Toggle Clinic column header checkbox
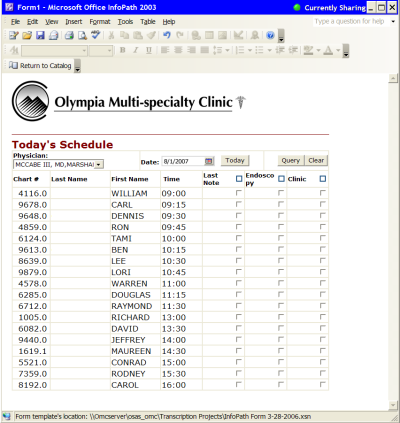Image resolution: width=400 pixels, height=423 pixels. point(322,179)
